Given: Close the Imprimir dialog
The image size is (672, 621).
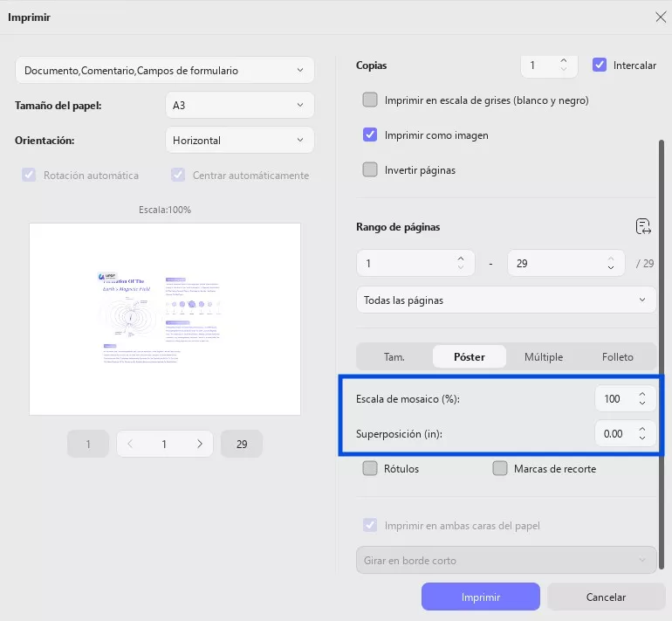Looking at the screenshot, I should click(660, 17).
